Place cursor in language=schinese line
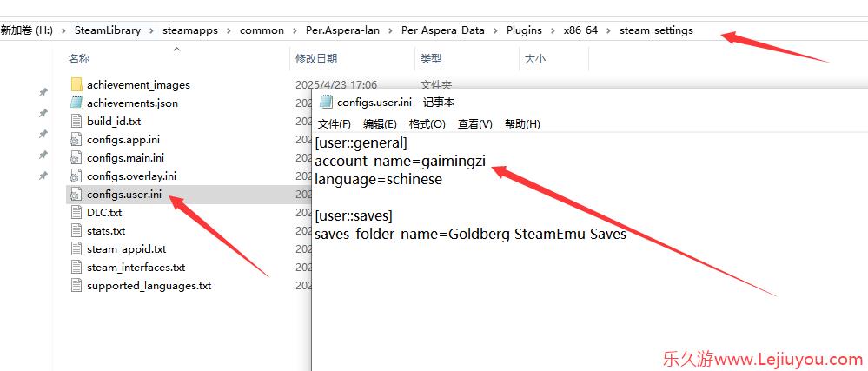Image resolution: width=868 pixels, height=371 pixels. coord(379,179)
